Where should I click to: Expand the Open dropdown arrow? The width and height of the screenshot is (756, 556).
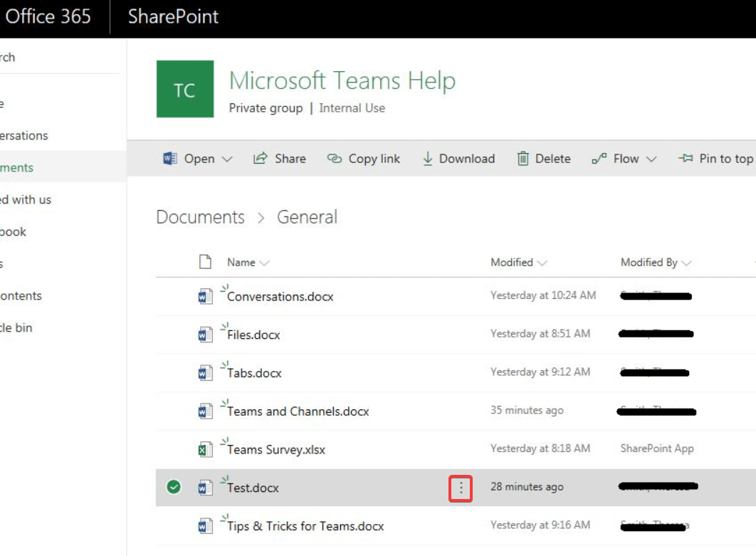227,159
